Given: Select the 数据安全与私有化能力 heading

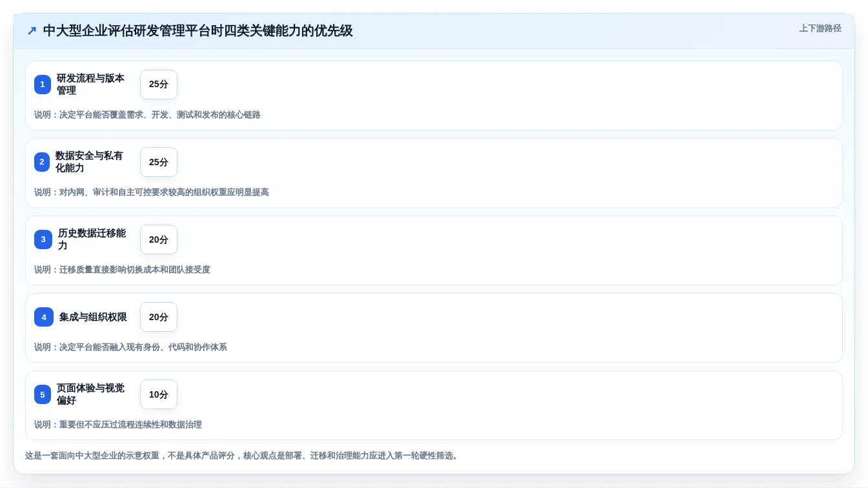Looking at the screenshot, I should tap(90, 162).
